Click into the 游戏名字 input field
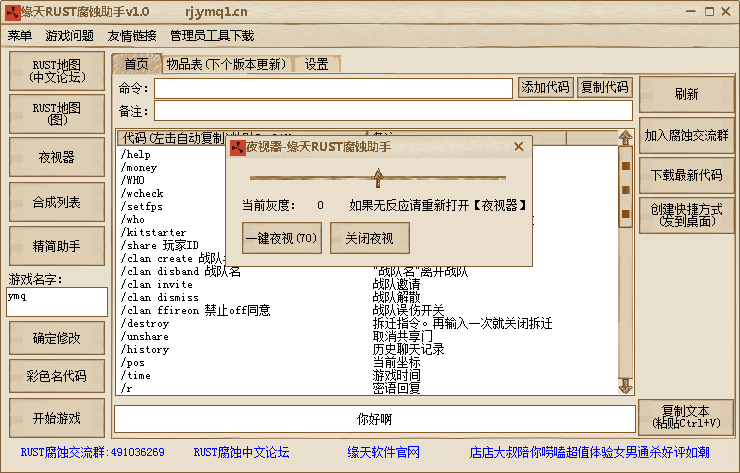 [x=57, y=302]
